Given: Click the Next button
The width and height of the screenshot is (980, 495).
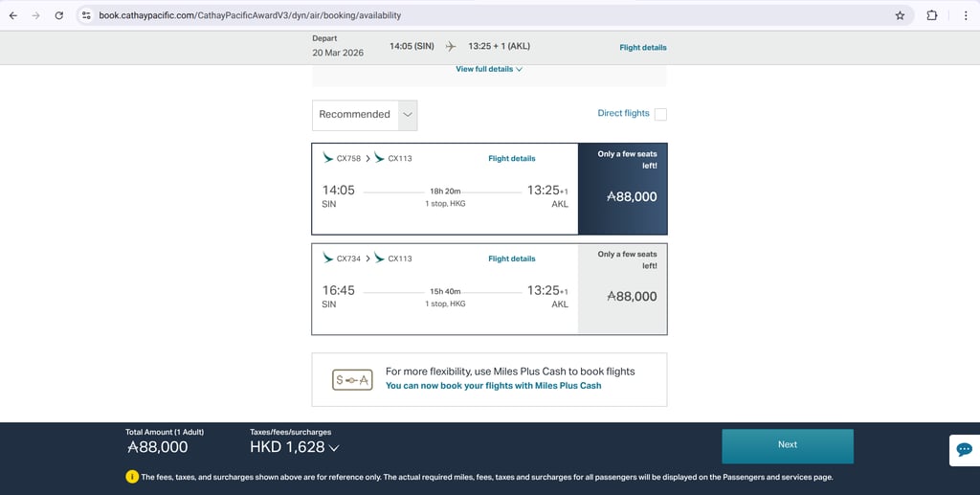Looking at the screenshot, I should click(788, 445).
